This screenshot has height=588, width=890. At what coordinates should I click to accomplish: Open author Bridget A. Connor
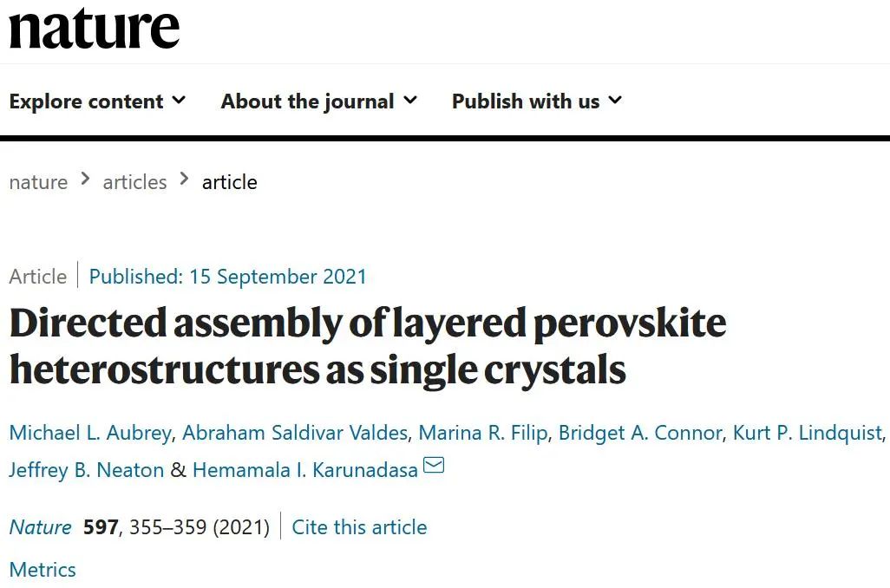tap(640, 433)
